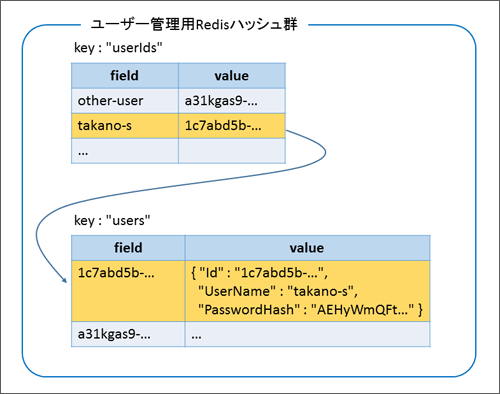Click the "a31kgas9-..." field cell in the users table

coord(128,334)
